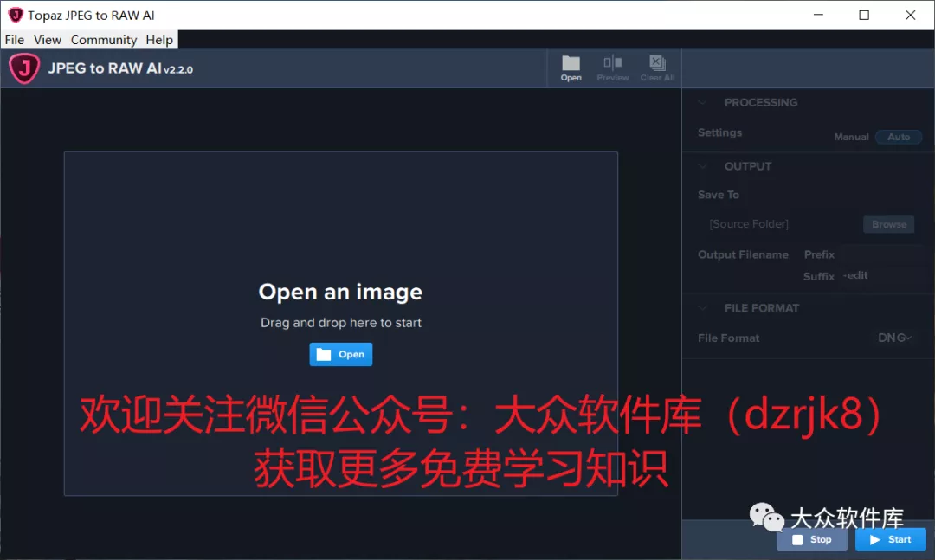Open the File menu
Screen dimensions: 935x560
(x=14, y=39)
